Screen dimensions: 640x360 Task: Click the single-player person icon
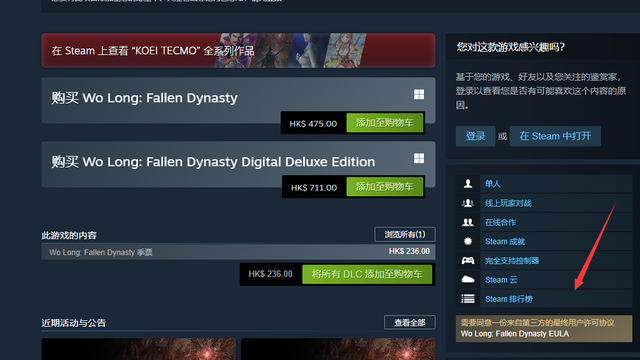(468, 184)
